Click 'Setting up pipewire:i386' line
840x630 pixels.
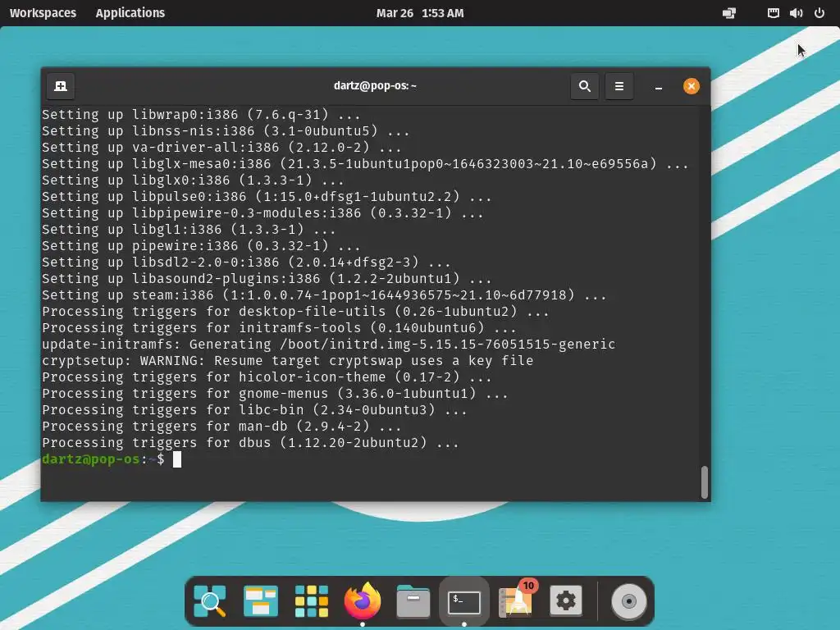pyautogui.click(x=201, y=246)
